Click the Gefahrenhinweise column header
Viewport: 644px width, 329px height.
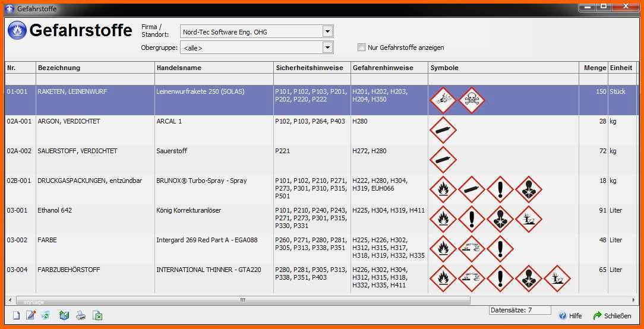click(389, 68)
